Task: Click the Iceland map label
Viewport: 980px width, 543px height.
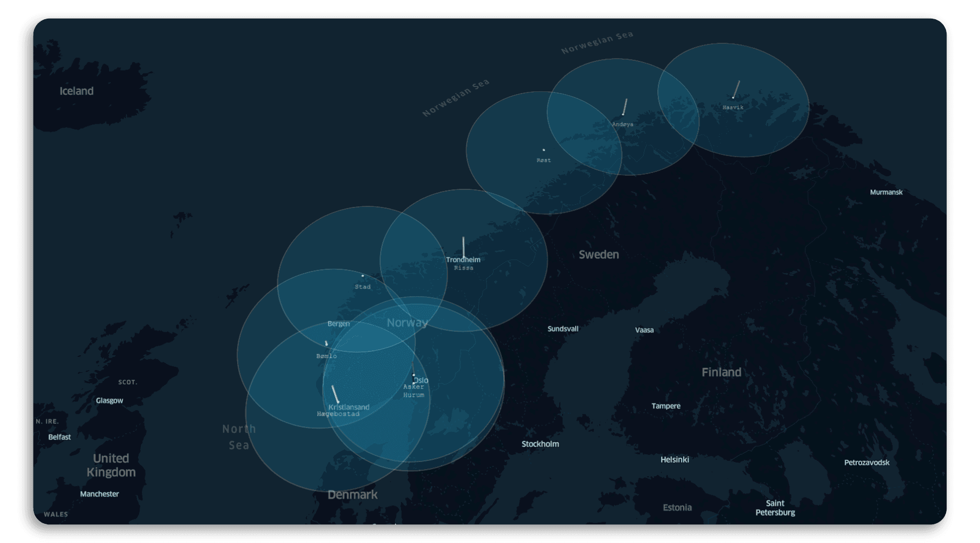Action: point(77,91)
